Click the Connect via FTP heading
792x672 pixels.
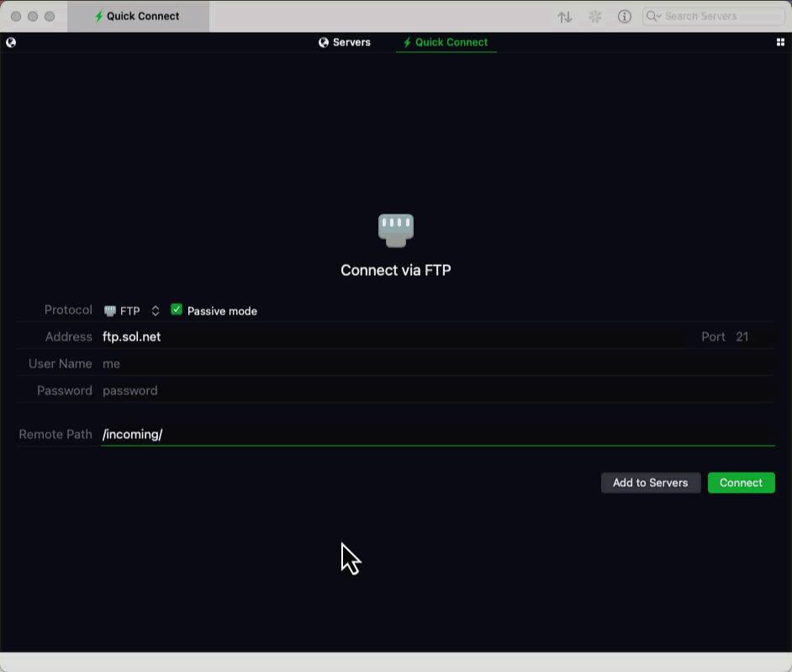pos(396,270)
